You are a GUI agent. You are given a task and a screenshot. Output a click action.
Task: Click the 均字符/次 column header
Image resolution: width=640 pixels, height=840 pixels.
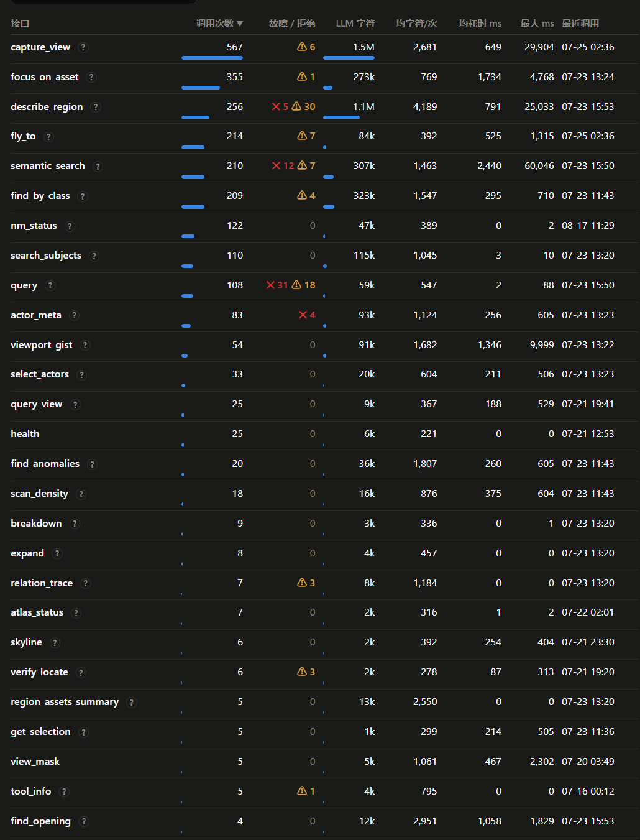tap(416, 24)
